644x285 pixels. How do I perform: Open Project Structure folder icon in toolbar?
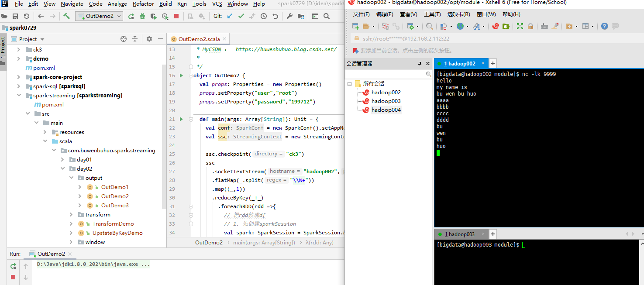[x=301, y=16]
